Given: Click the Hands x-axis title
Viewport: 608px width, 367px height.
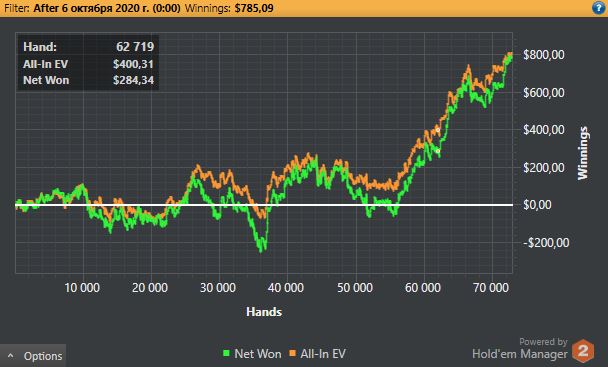Looking at the screenshot, I should point(264,312).
